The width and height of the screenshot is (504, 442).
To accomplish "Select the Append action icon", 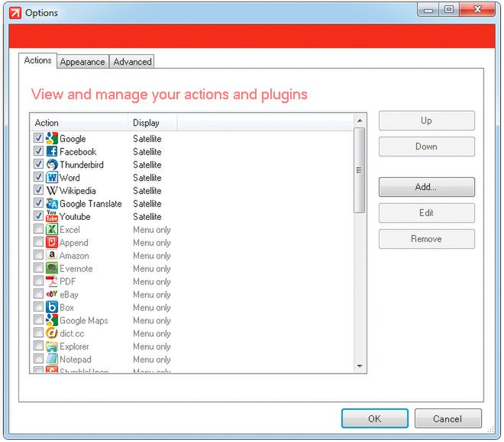I will (x=52, y=242).
